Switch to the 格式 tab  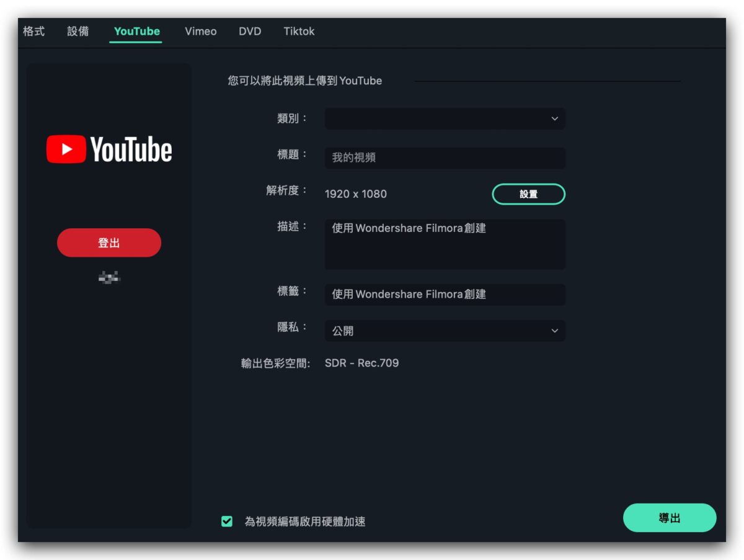[x=33, y=31]
